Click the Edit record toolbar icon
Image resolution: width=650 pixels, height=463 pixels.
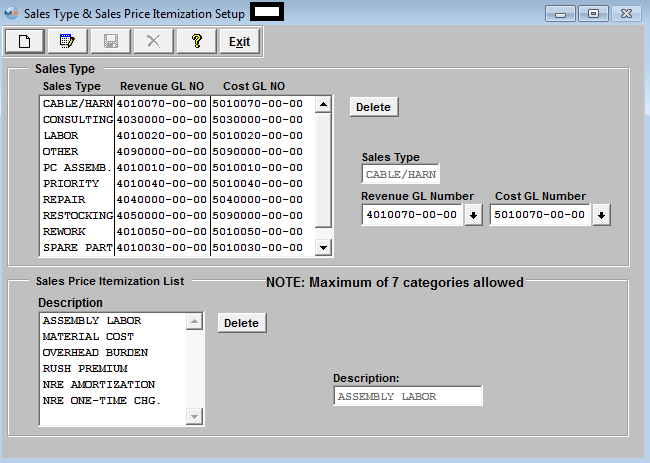point(68,41)
